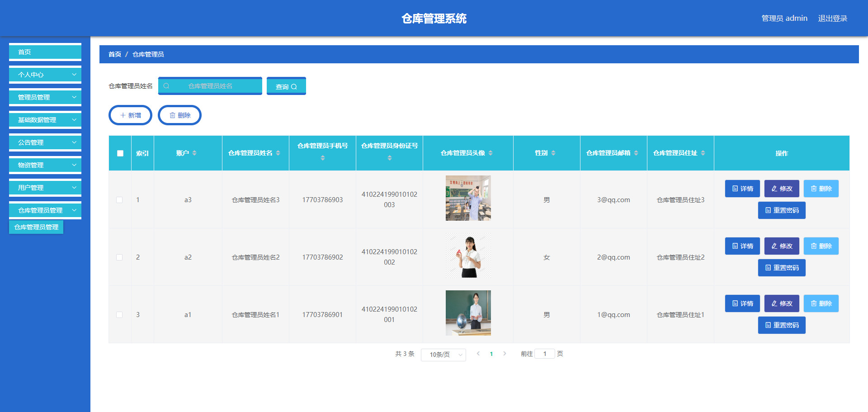Image resolution: width=868 pixels, height=412 pixels.
Task: Click name cell 仓库管理员姓名1
Action: [255, 315]
